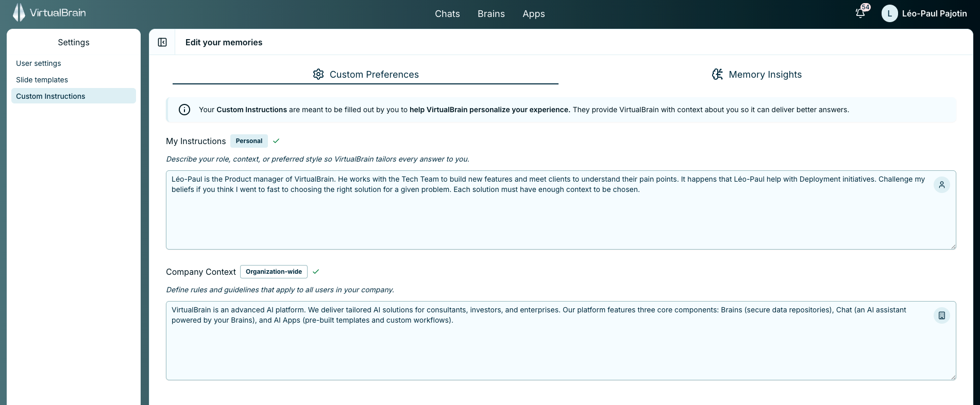980x405 pixels.
Task: Click the gear icon beside Custom Preferences
Action: (x=318, y=74)
